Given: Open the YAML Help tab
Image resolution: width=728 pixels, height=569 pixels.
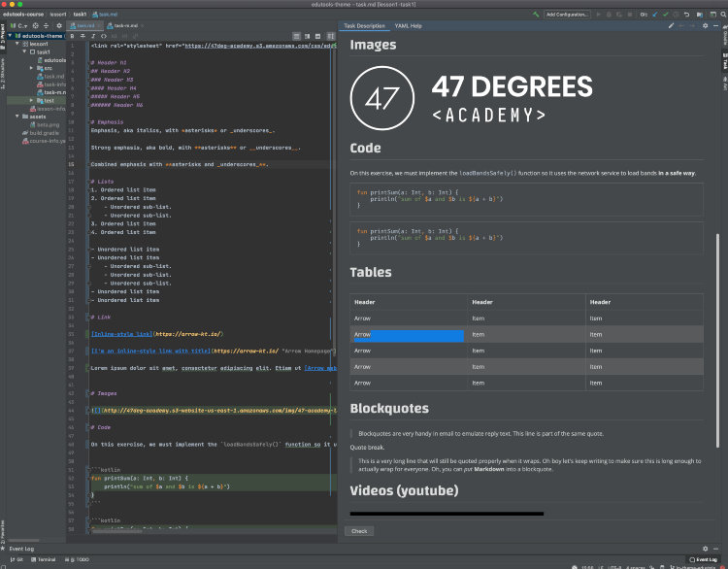Looking at the screenshot, I should (408, 26).
